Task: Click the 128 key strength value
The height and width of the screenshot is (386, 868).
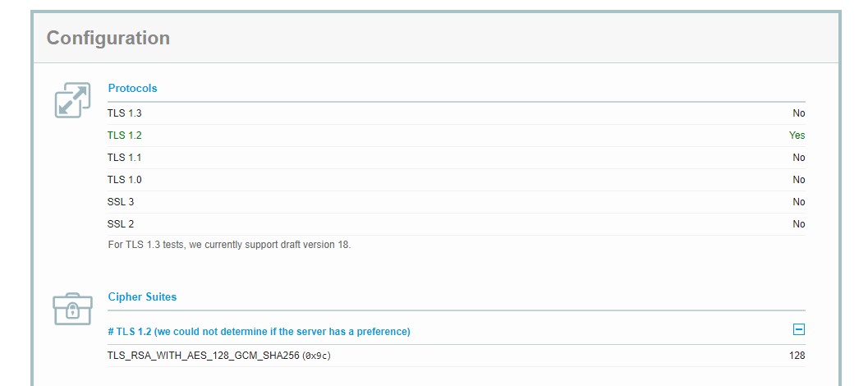Action: click(x=797, y=356)
